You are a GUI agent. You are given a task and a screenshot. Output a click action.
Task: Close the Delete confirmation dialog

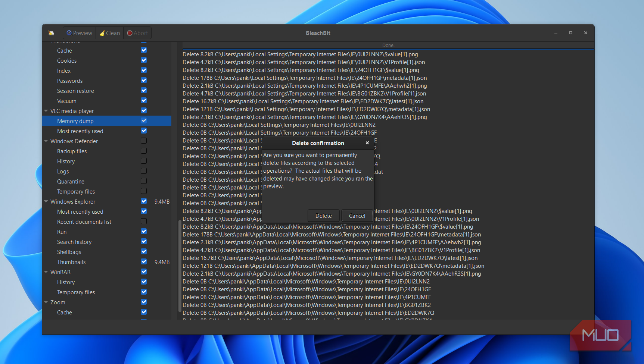click(367, 143)
